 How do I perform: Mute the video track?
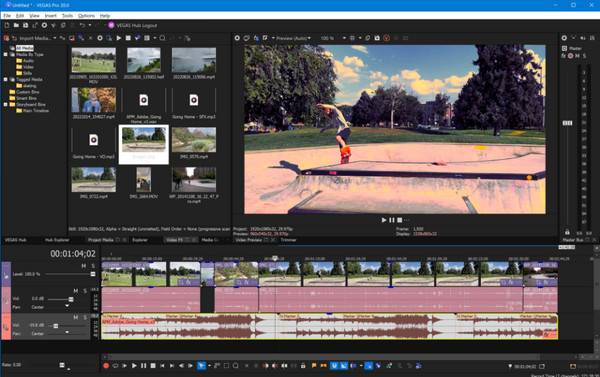84,266
